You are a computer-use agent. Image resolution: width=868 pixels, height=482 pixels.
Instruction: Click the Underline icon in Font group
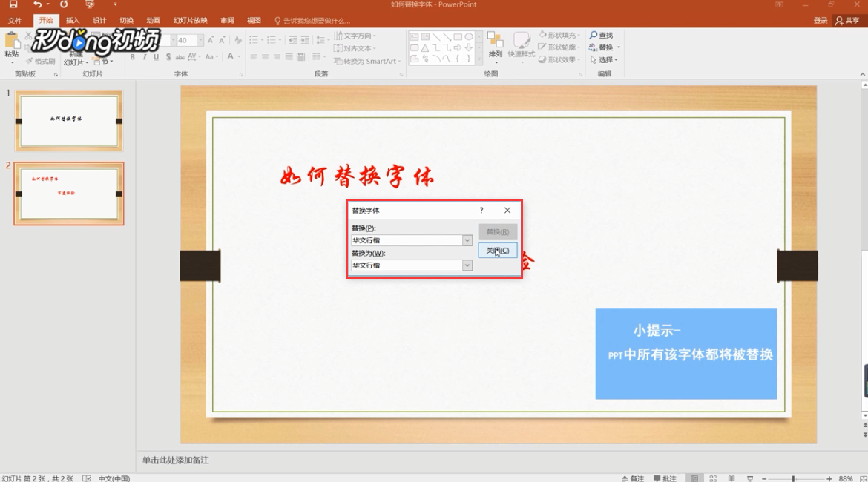pos(157,56)
